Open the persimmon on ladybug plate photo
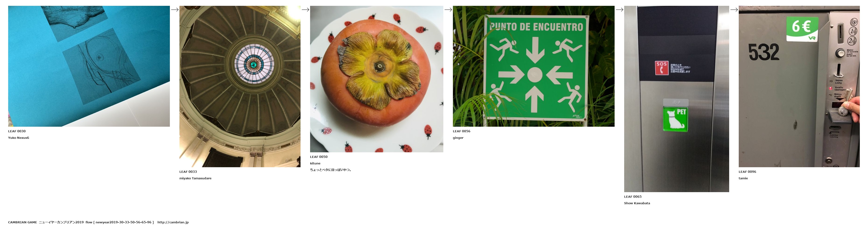 [x=377, y=79]
